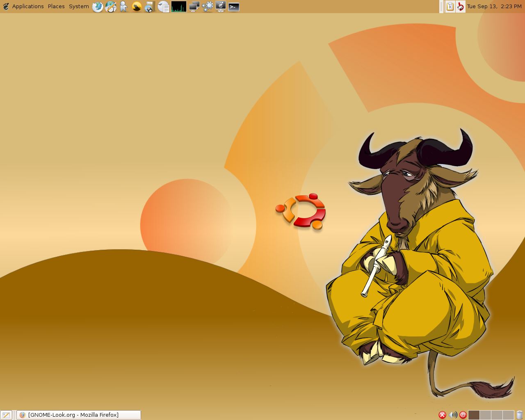
Task: Open the trash applet in bottom panel
Action: [x=520, y=415]
